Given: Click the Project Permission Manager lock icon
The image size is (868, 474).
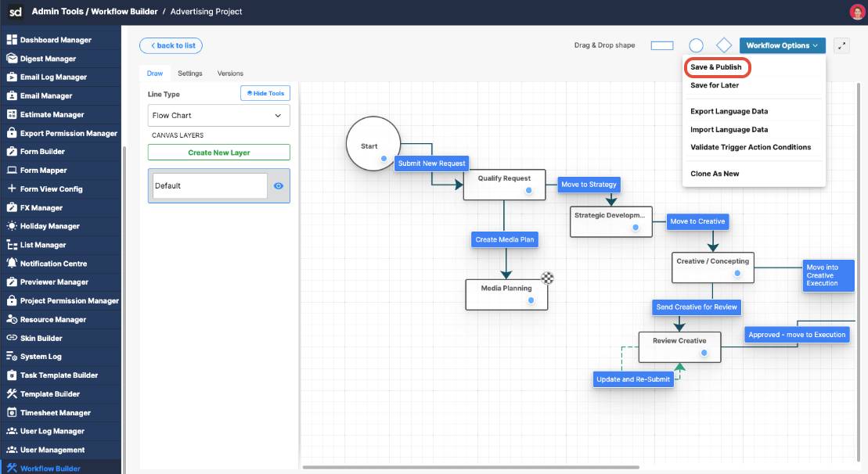Looking at the screenshot, I should pyautogui.click(x=12, y=300).
